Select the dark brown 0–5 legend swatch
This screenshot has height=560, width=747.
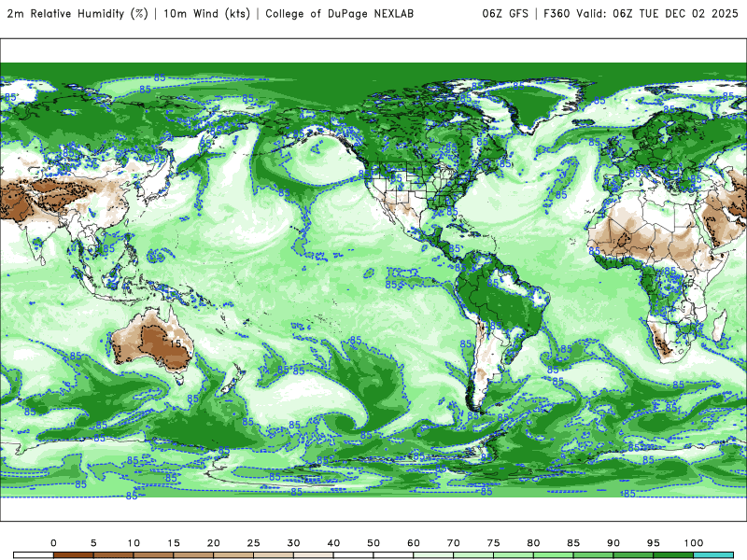point(74,555)
